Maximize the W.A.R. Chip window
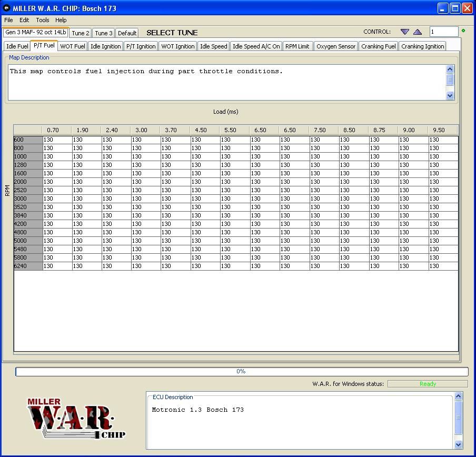Image resolution: width=476 pixels, height=457 pixels. (x=455, y=8)
